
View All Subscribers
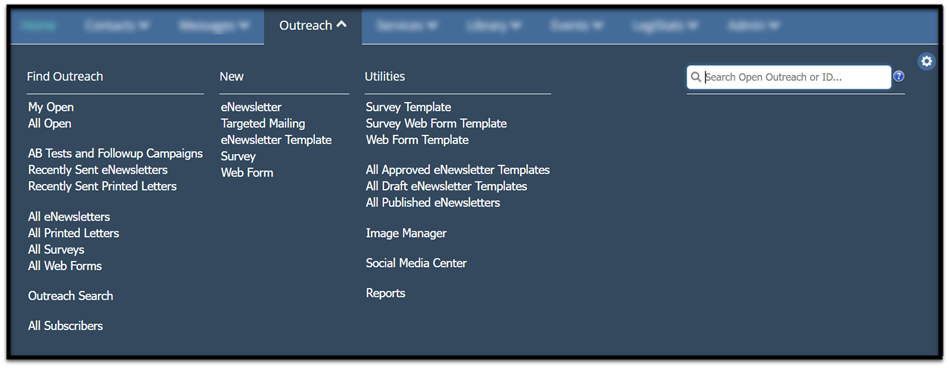pos(65,326)
